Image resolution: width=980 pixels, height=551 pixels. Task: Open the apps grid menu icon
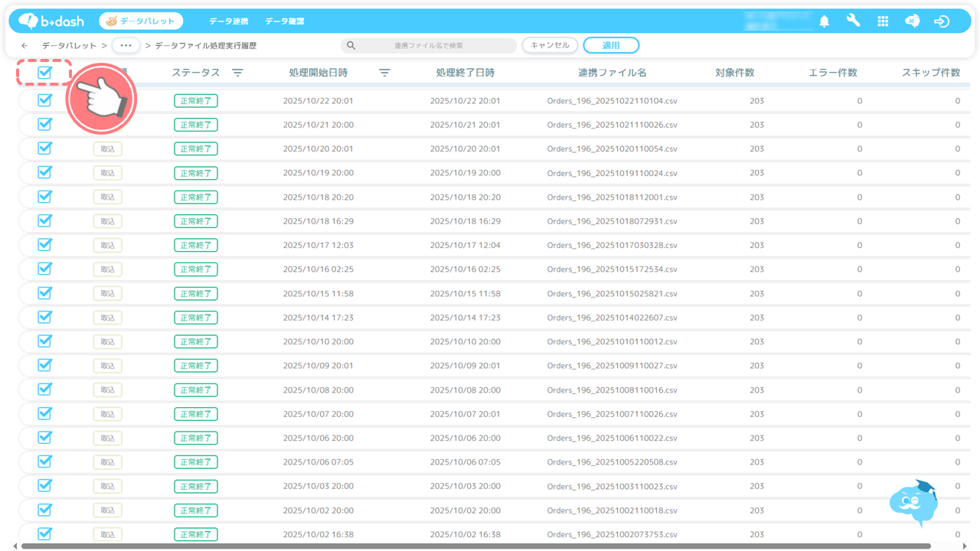pos(883,21)
